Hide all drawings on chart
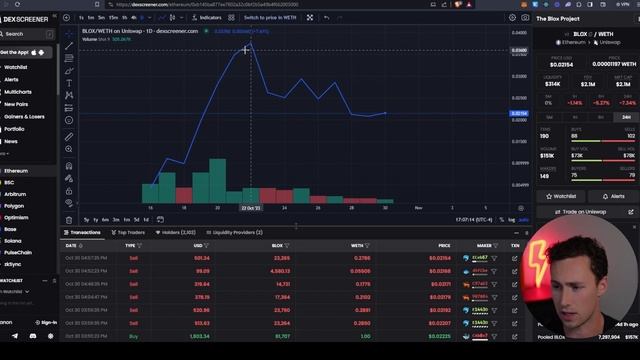This screenshot has width=640, height=360. pyautogui.click(x=69, y=203)
